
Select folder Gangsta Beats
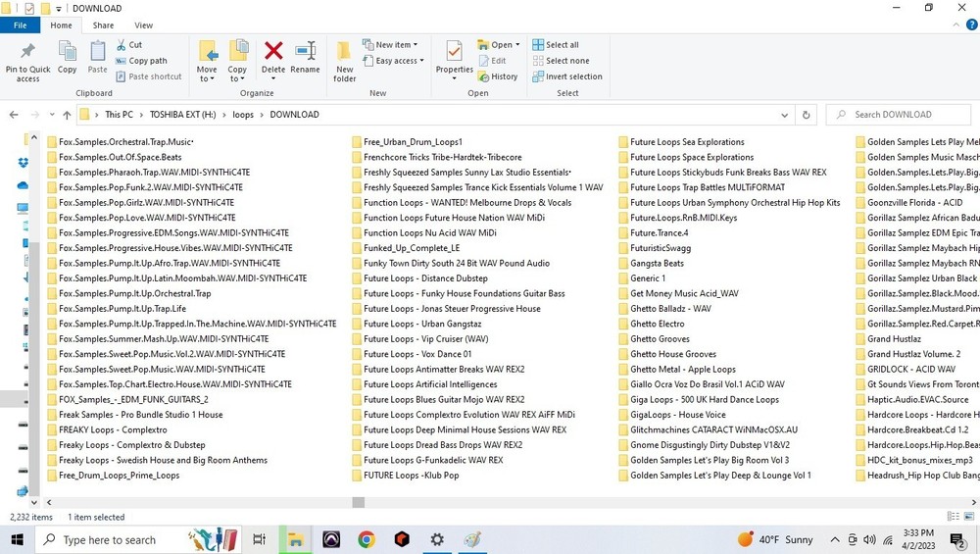click(x=652, y=263)
